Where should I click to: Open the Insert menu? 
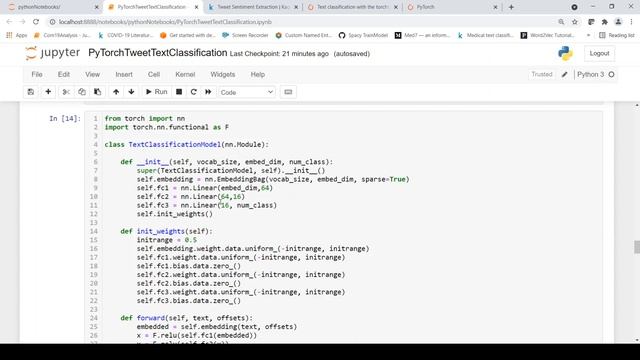coord(124,74)
